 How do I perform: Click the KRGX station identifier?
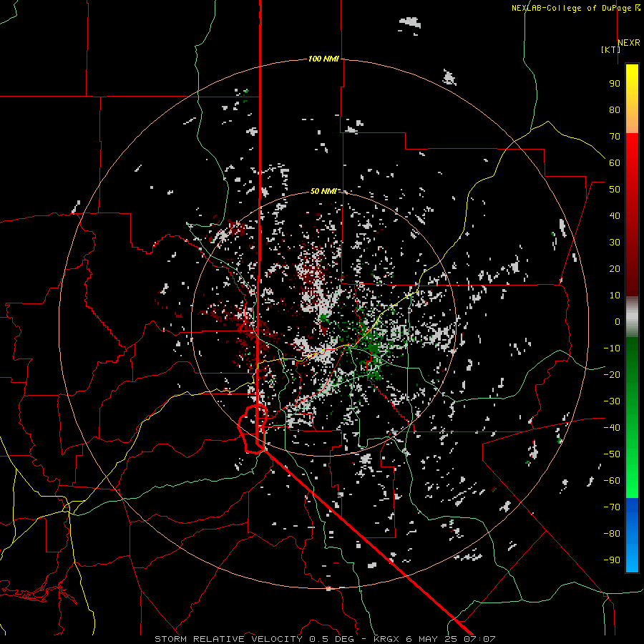coord(386,639)
